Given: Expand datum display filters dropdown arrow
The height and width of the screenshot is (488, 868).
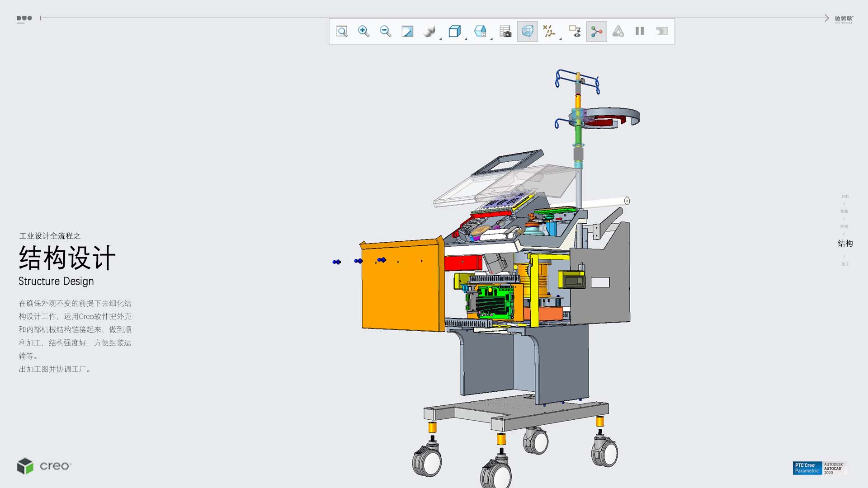Looking at the screenshot, I should 561,39.
